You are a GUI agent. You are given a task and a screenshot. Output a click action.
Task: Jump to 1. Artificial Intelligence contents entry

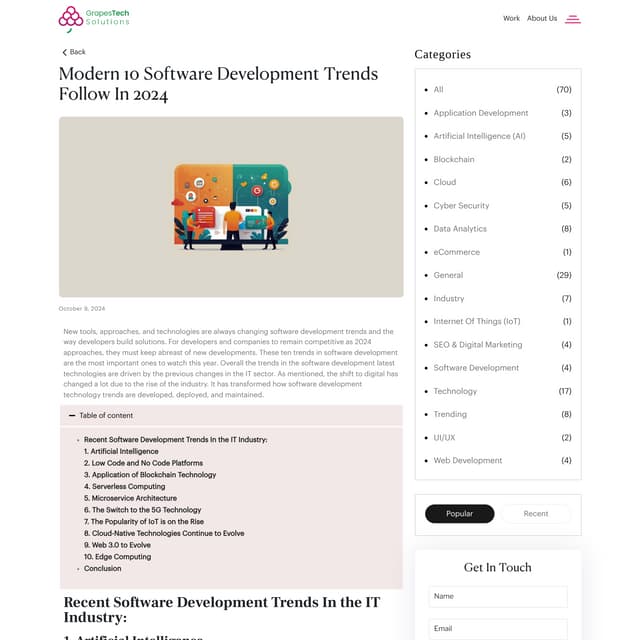tap(121, 452)
